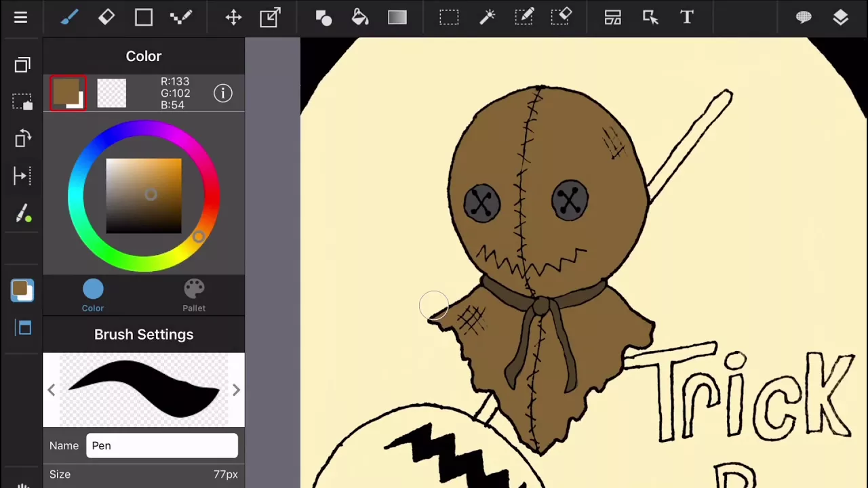Select the rectangle shape tool
Viewport: 868px width, 488px height.
coord(144,18)
